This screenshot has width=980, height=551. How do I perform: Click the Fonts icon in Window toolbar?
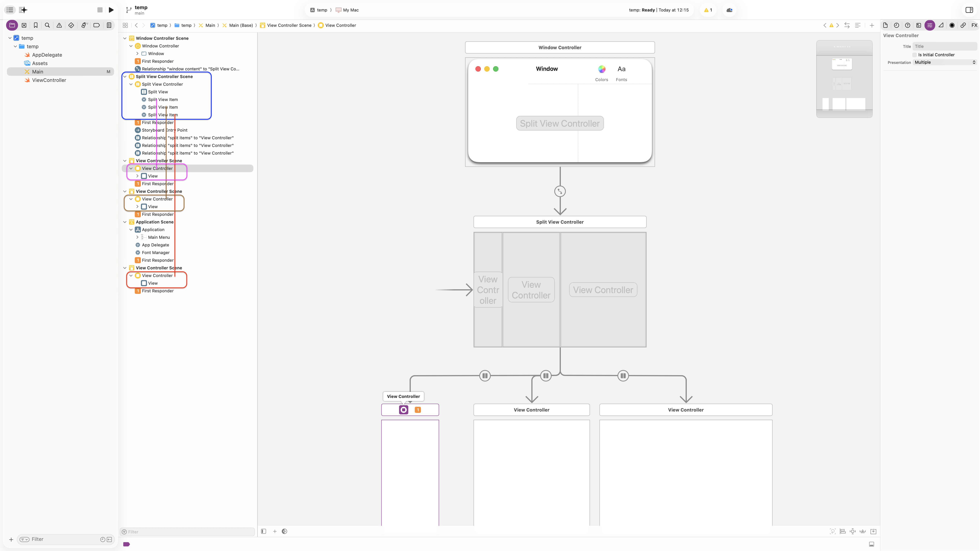pyautogui.click(x=621, y=69)
